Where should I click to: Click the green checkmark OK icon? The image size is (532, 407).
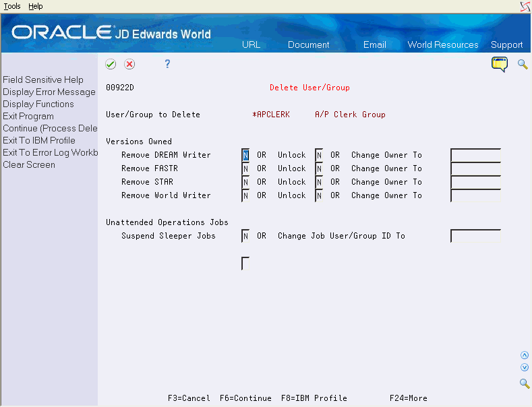[x=111, y=64]
